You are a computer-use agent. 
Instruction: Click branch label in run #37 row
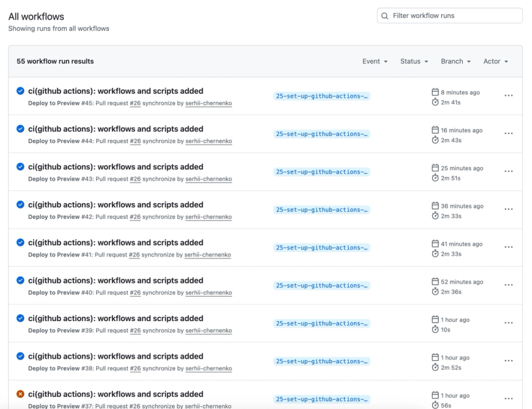pos(322,400)
